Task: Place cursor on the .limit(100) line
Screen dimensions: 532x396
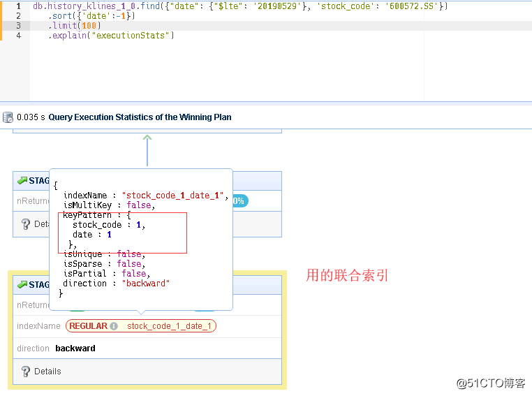Action: [75, 26]
